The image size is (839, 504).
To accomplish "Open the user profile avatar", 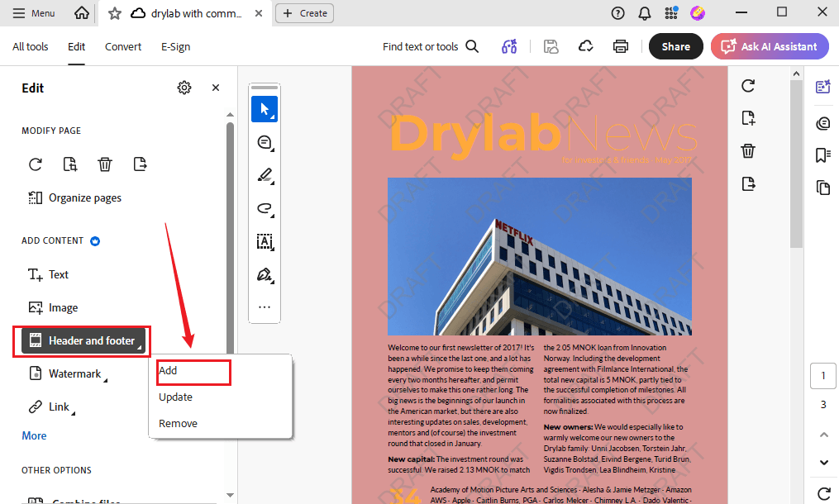I will pyautogui.click(x=697, y=13).
